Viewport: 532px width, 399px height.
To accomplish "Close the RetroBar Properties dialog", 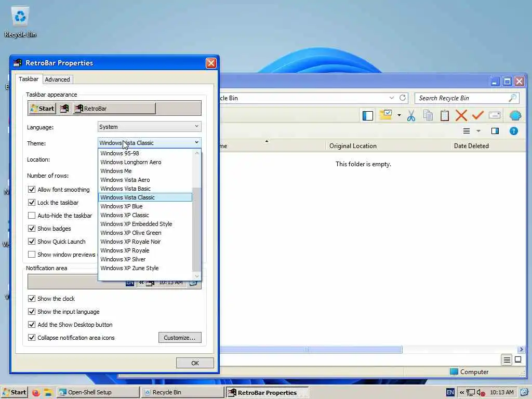I will (211, 63).
